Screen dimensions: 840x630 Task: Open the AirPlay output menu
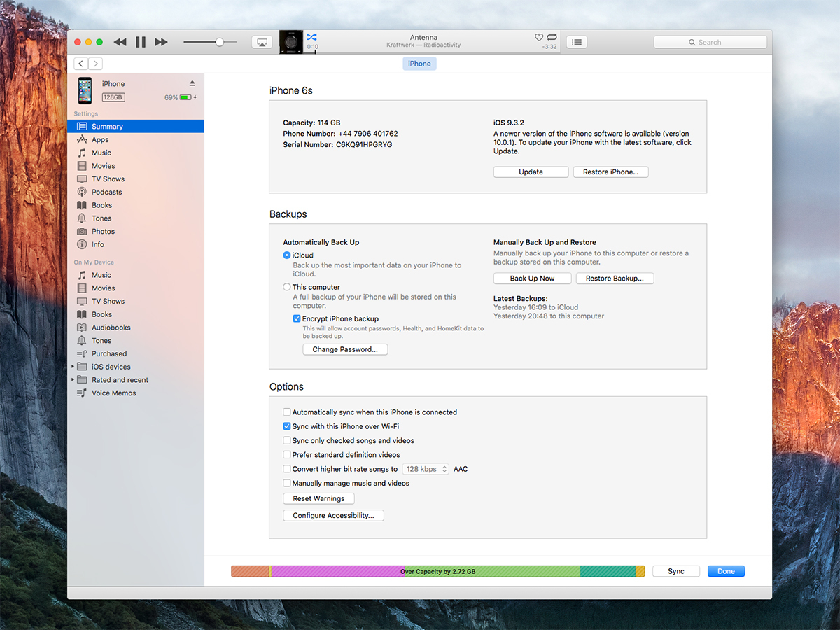point(262,42)
